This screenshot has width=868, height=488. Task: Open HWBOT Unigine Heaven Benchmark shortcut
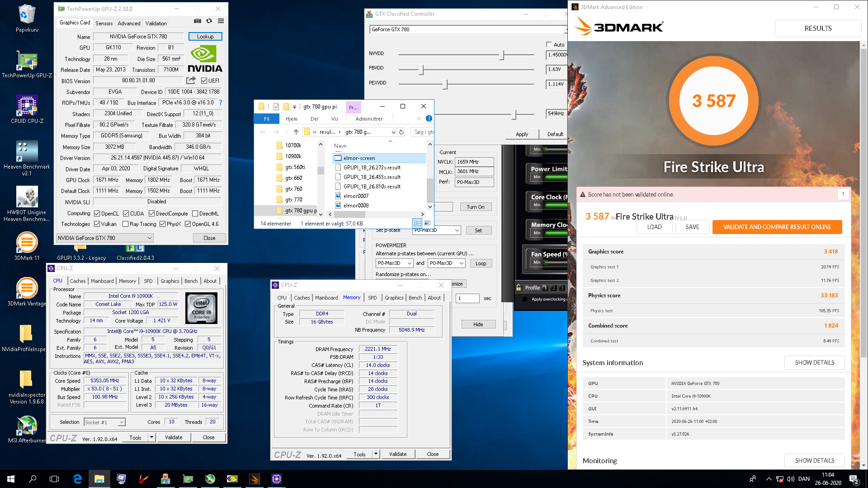[27, 203]
